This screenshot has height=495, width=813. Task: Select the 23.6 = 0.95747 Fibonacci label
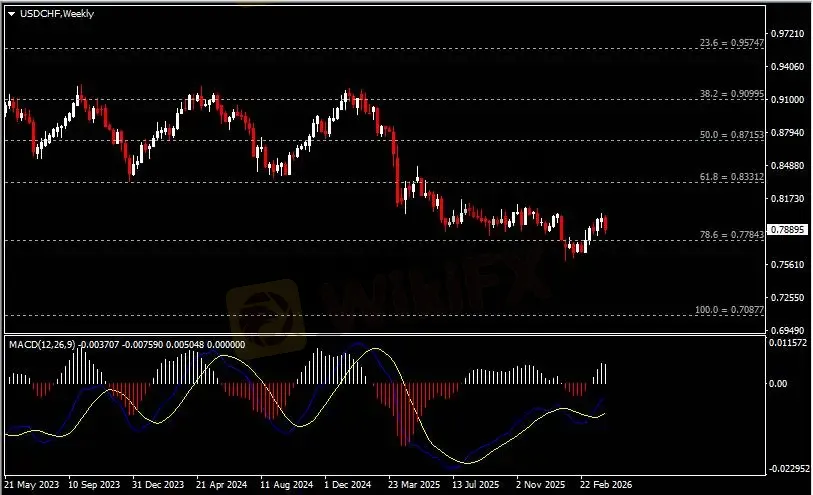point(731,44)
